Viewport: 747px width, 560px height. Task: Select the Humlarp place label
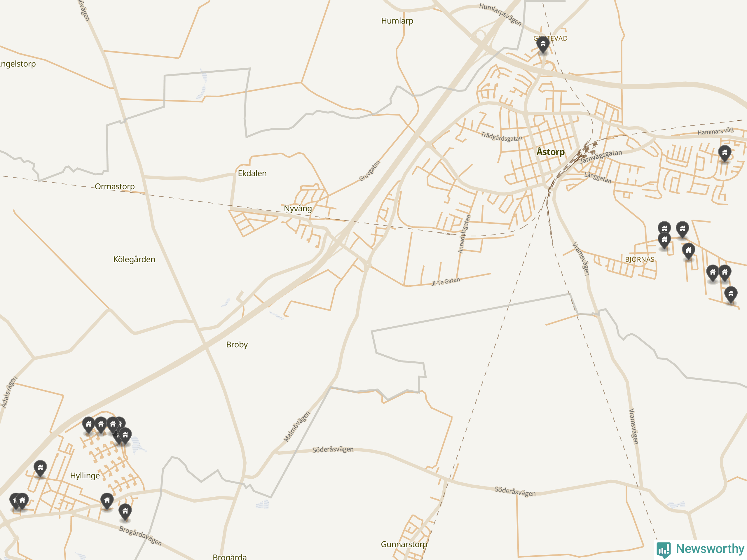(397, 21)
